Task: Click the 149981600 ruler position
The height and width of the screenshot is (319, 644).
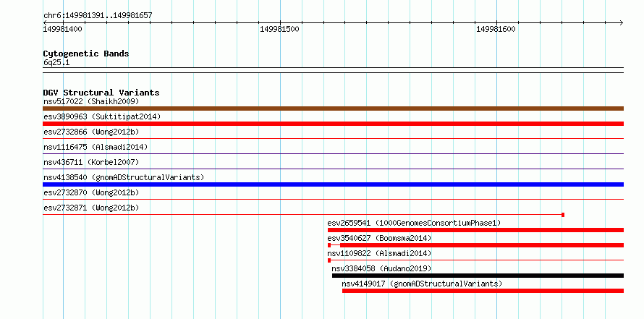Action: pyautogui.click(x=496, y=29)
